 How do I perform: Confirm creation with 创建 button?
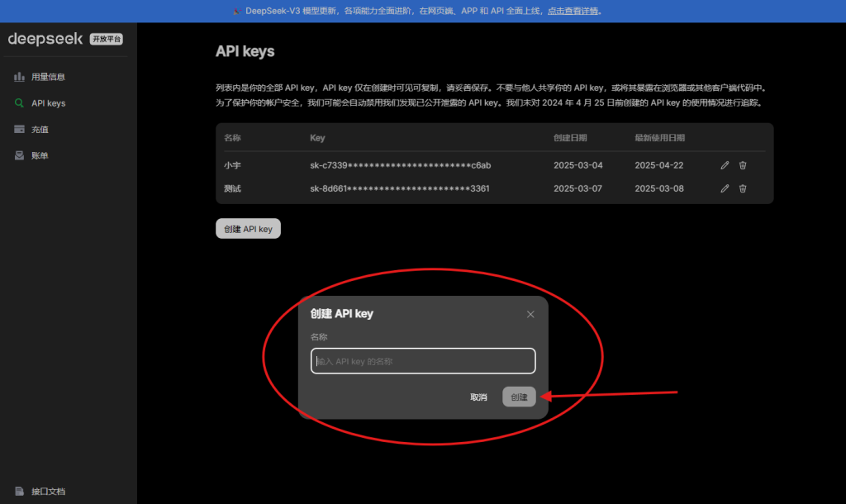coord(519,397)
